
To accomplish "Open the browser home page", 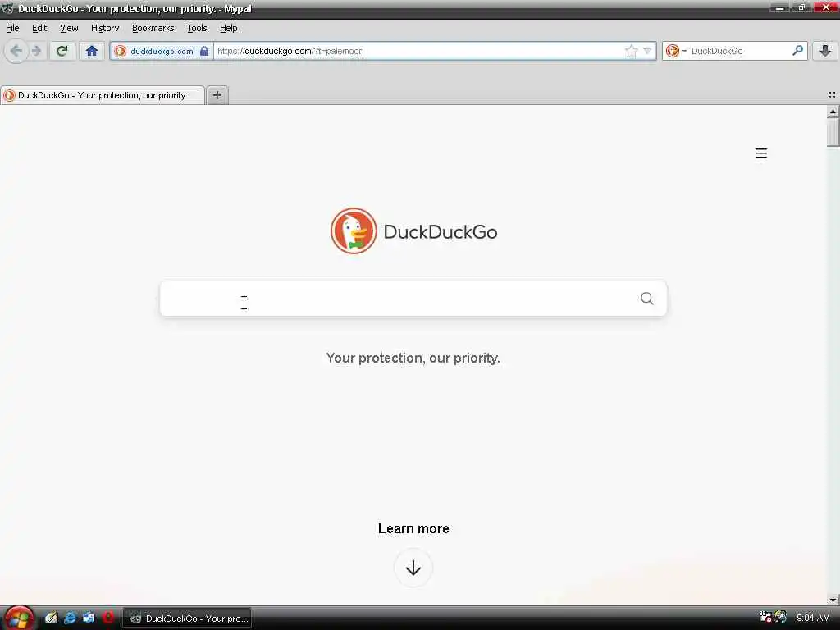I will tap(92, 51).
